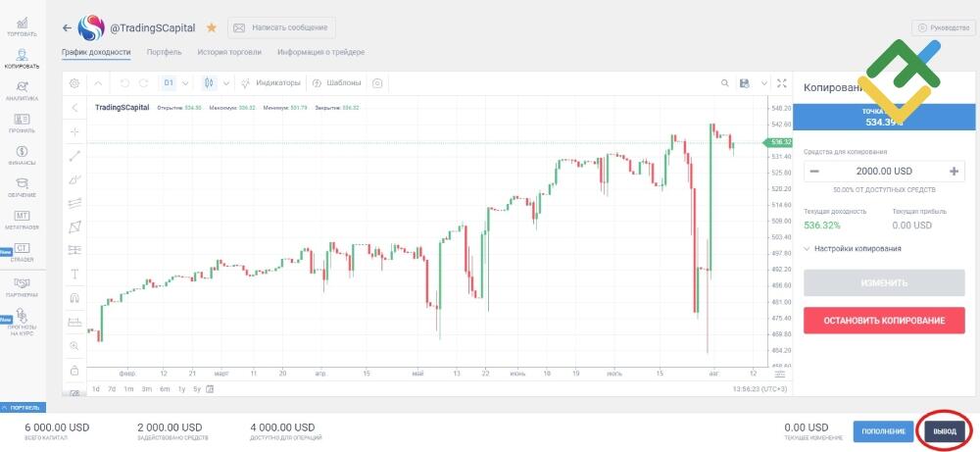This screenshot has height=452, width=980.
Task: Select the zoom in tool
Action: point(74,346)
